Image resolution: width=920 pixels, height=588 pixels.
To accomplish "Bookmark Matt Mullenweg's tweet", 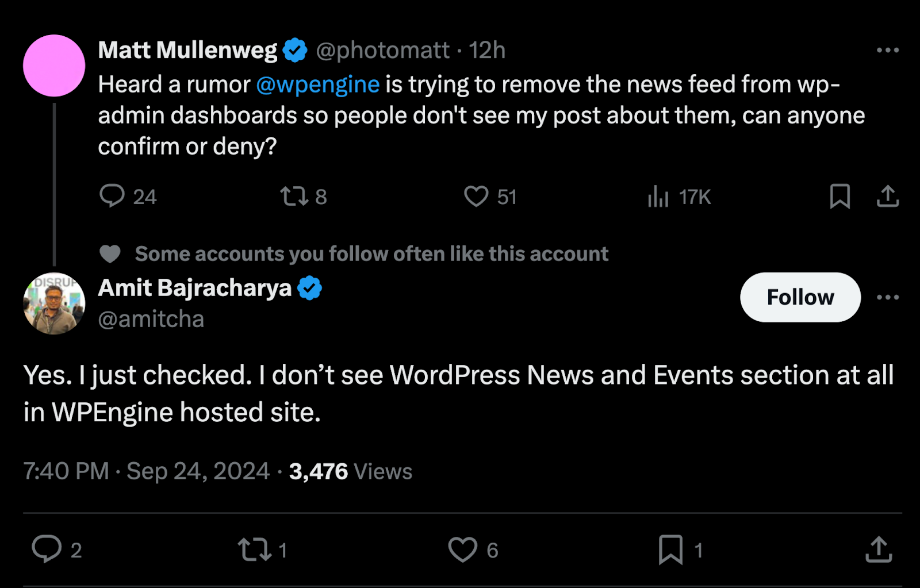I will pyautogui.click(x=839, y=196).
